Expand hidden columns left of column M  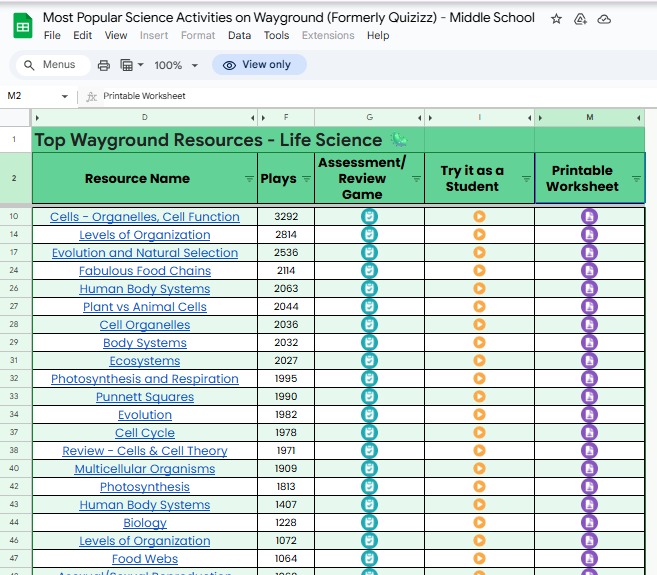[541, 118]
